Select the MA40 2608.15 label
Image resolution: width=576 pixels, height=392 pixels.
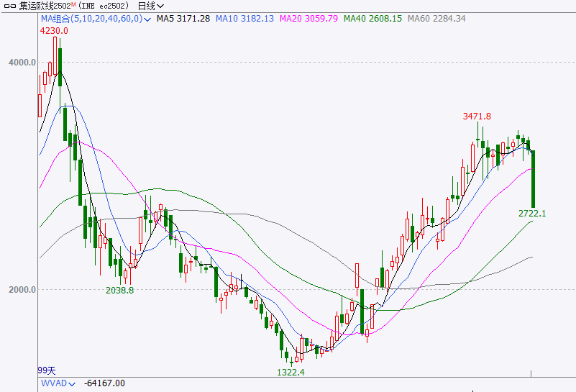(372, 19)
